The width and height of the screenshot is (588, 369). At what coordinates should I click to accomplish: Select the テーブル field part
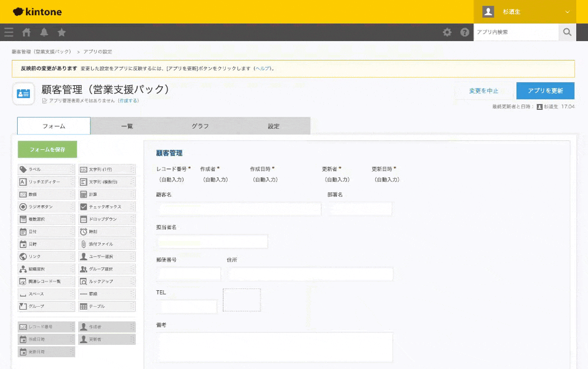click(x=106, y=306)
